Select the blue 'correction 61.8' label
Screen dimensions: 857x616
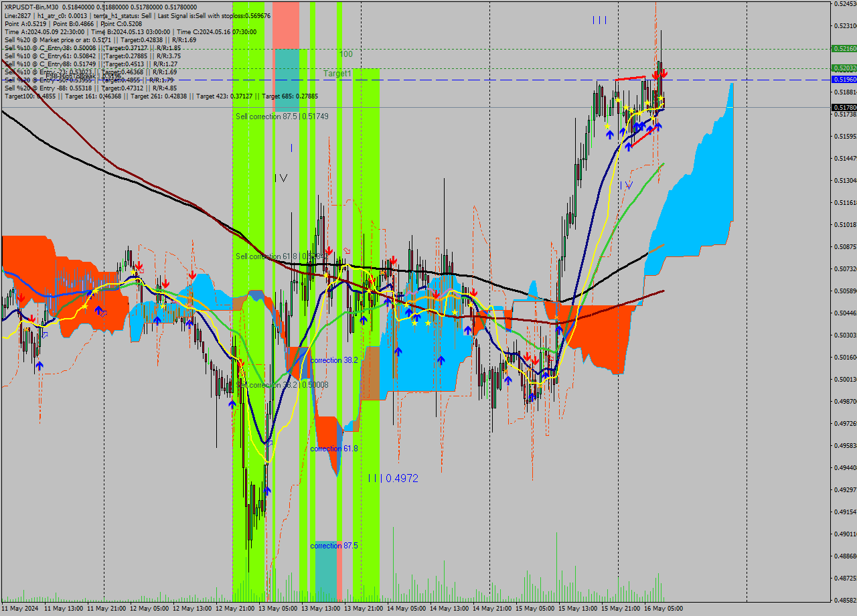(x=334, y=449)
